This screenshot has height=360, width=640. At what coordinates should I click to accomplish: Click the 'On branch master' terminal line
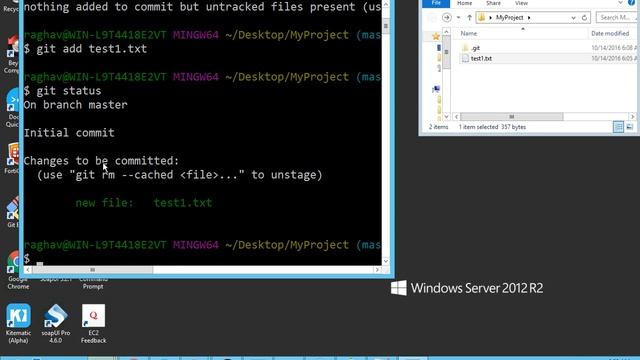(76, 105)
